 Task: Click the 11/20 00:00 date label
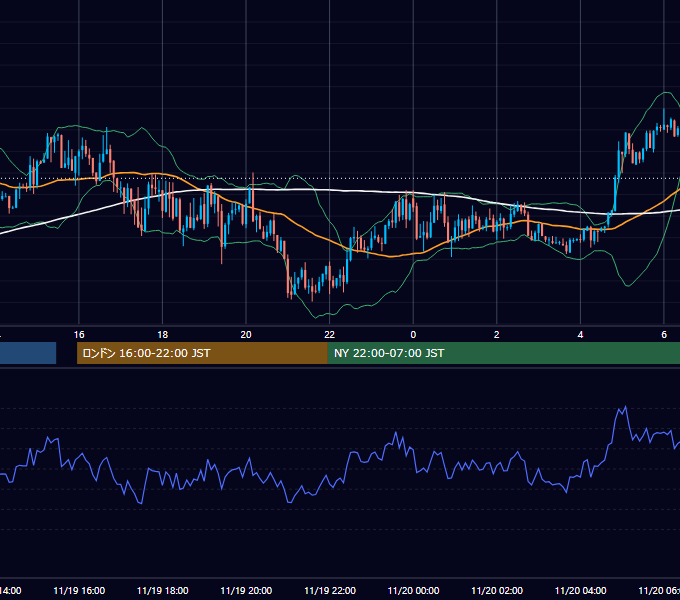(x=413, y=590)
